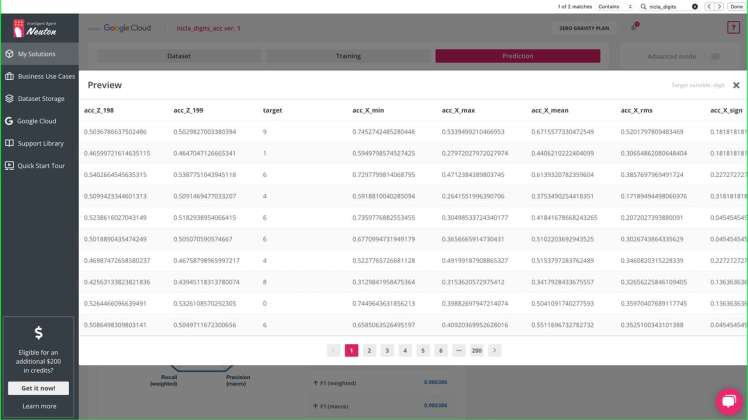748x420 pixels.
Task: Open the Contains match-type dropdown
Action: 615,7
